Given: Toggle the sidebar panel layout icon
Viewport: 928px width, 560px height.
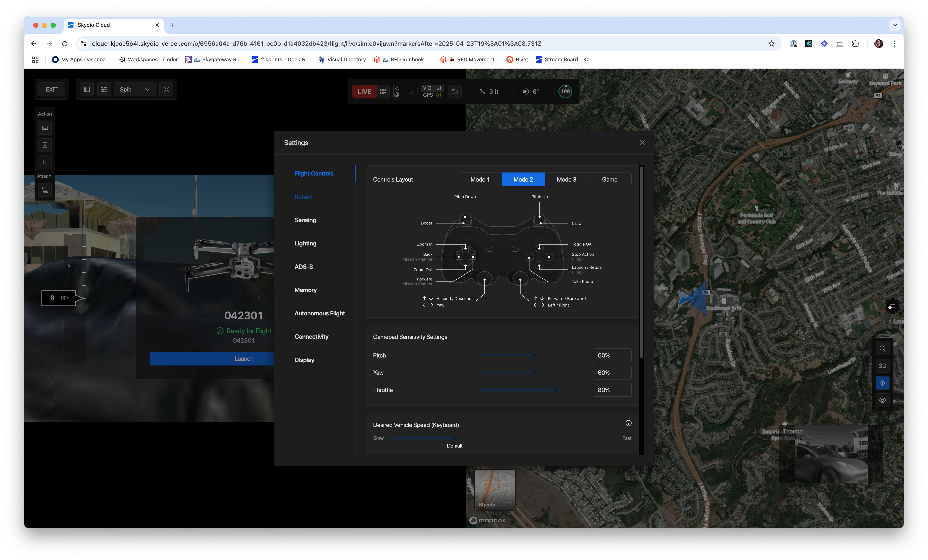Looking at the screenshot, I should tap(87, 90).
